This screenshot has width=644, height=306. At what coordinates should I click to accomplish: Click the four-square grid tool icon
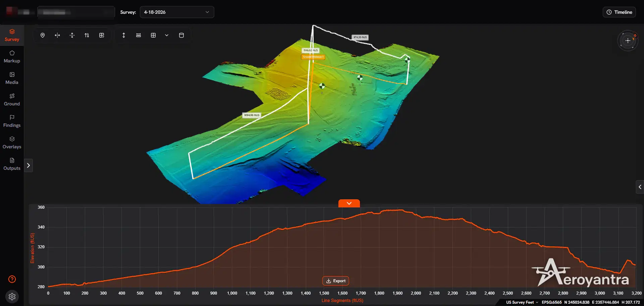tap(153, 35)
